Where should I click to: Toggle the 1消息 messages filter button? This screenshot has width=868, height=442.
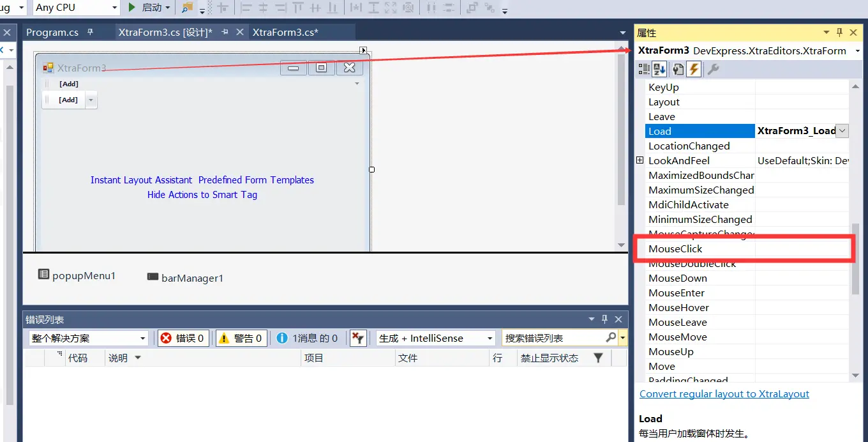(307, 338)
